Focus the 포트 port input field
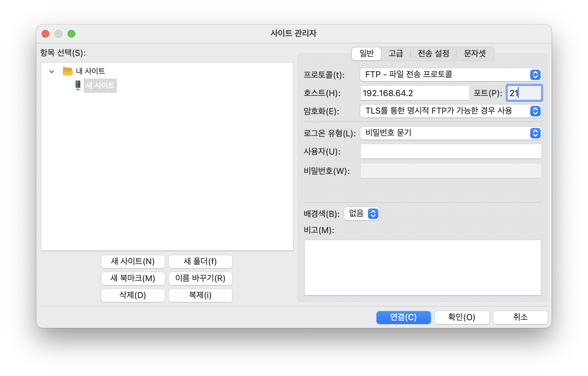Viewport: 588px width, 376px height. [524, 93]
